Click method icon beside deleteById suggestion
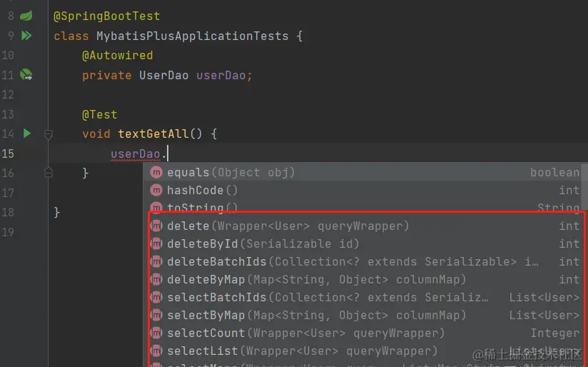 (157, 244)
